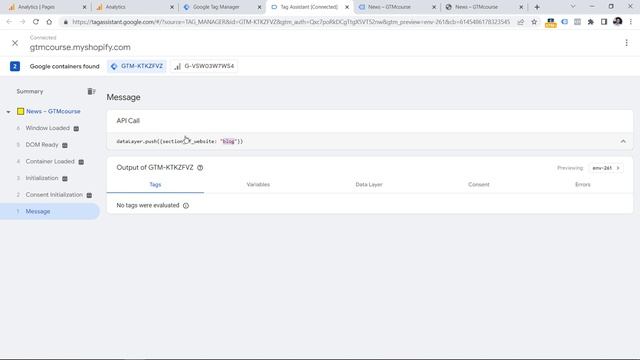Click the icon beside Initialization
Screen dimensions: 640x360
click(64, 179)
